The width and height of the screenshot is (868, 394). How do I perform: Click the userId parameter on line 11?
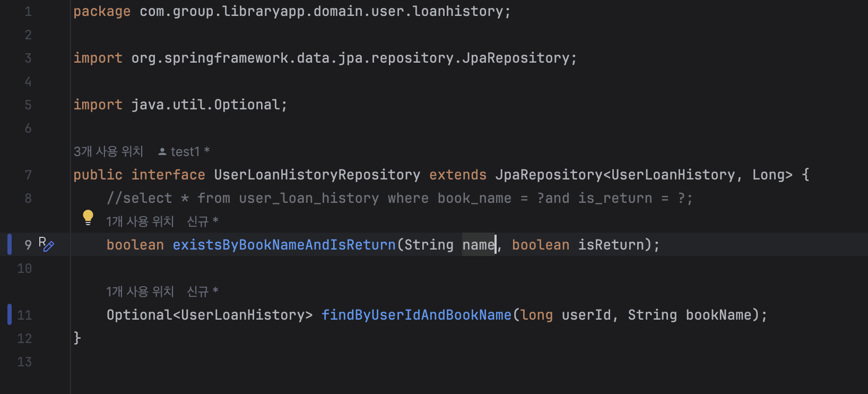click(x=586, y=315)
